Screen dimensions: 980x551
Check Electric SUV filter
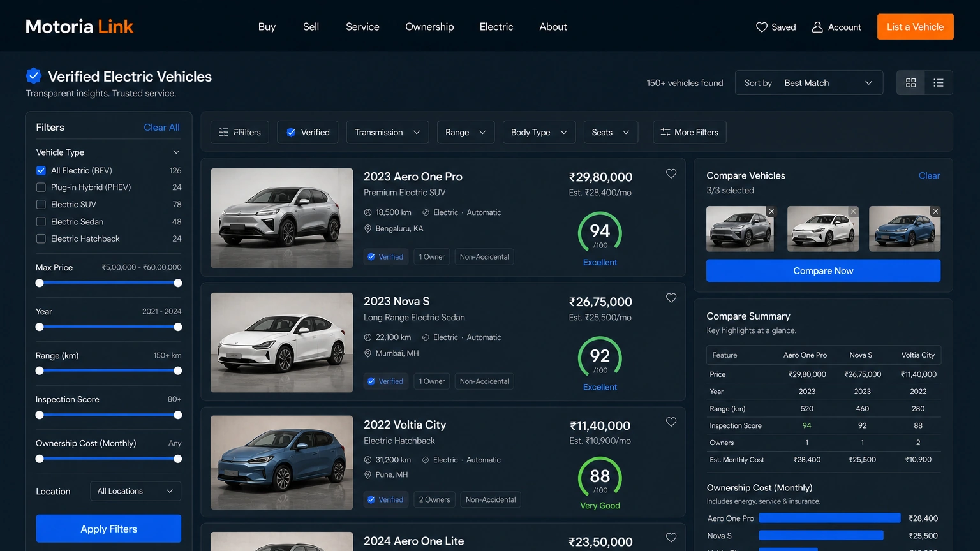(x=41, y=205)
